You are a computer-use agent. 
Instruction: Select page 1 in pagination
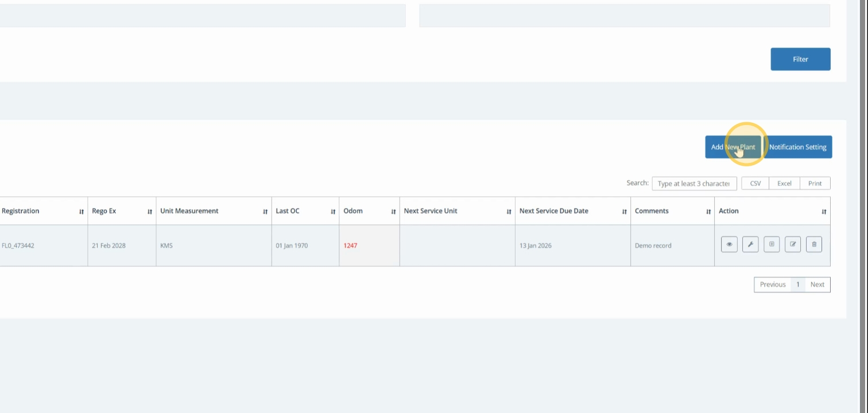click(x=797, y=285)
